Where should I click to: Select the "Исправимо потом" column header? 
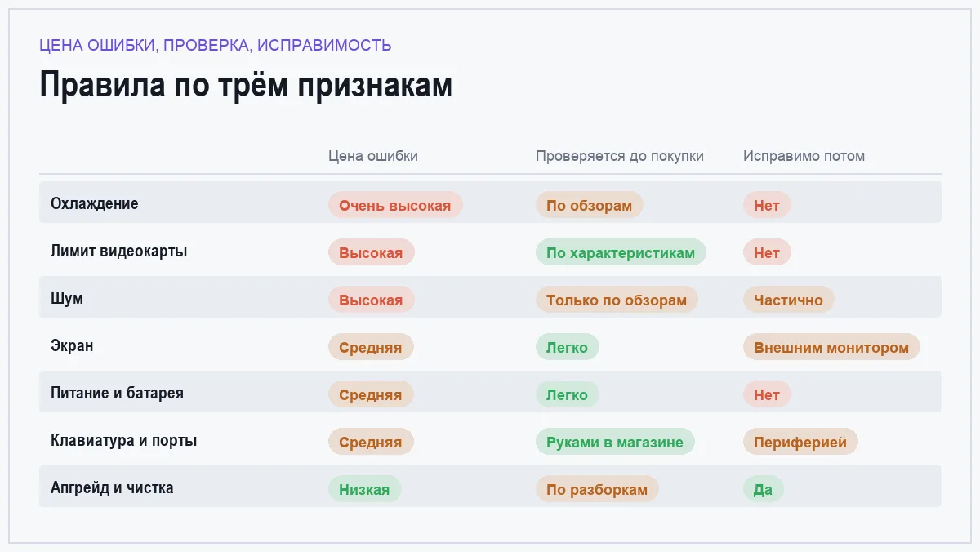click(804, 156)
